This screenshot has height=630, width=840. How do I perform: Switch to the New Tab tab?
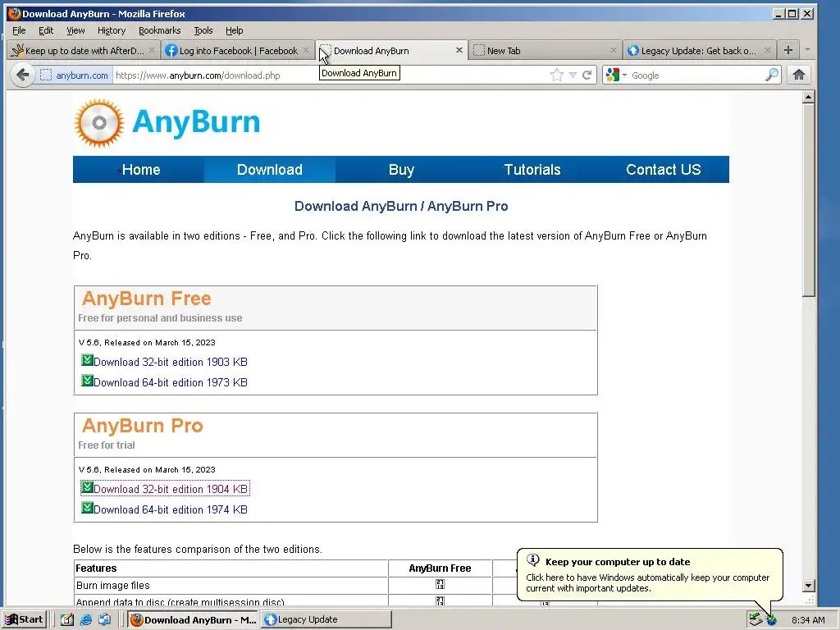[545, 50]
